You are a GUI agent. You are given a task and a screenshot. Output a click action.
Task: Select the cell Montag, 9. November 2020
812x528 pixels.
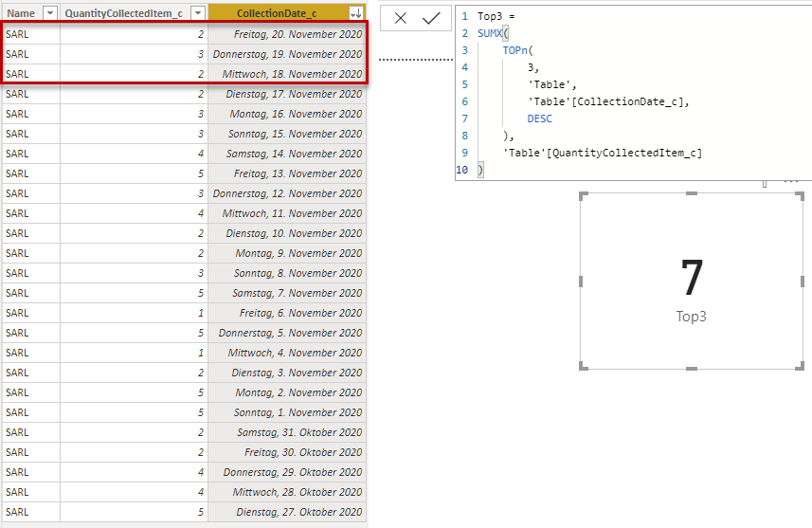coord(287,253)
